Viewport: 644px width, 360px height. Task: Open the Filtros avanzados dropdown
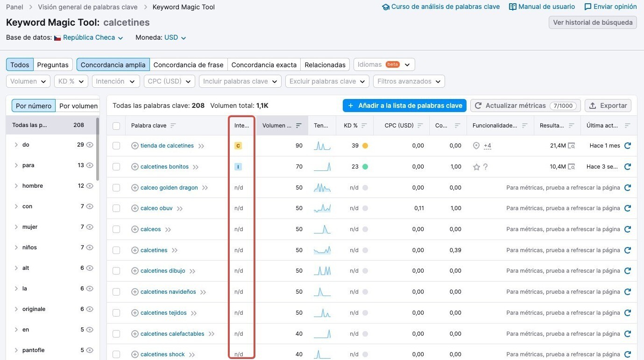[x=409, y=81]
